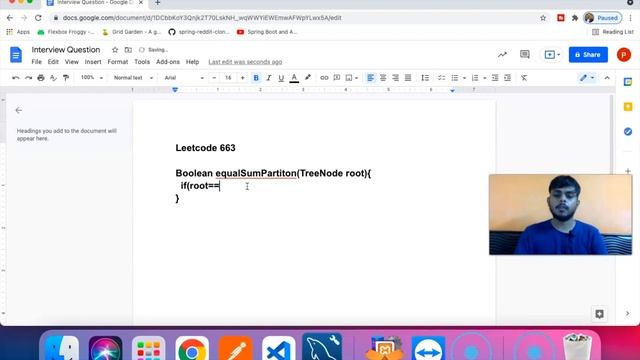640x360 pixels.
Task: Click the Undo icon in toolbar
Action: coord(16,78)
